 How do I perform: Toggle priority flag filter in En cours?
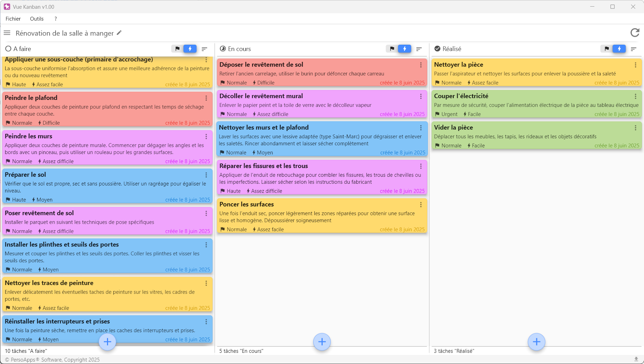point(392,49)
